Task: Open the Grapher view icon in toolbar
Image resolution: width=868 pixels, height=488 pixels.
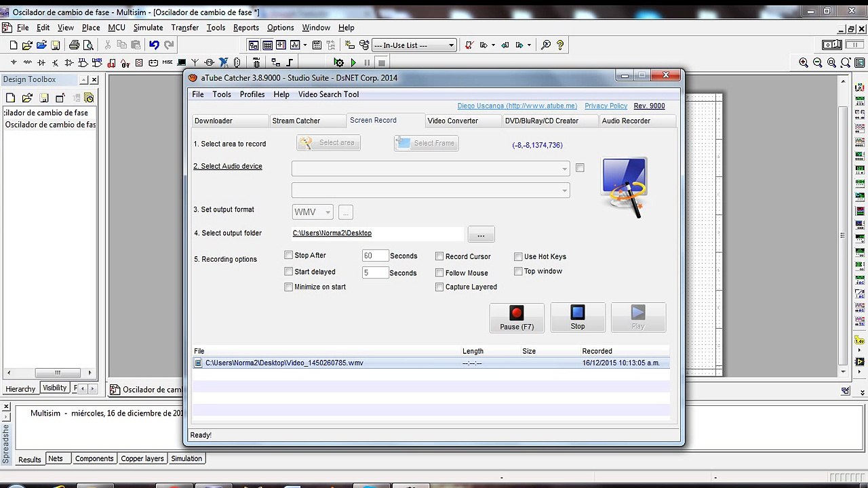Action: (295, 45)
